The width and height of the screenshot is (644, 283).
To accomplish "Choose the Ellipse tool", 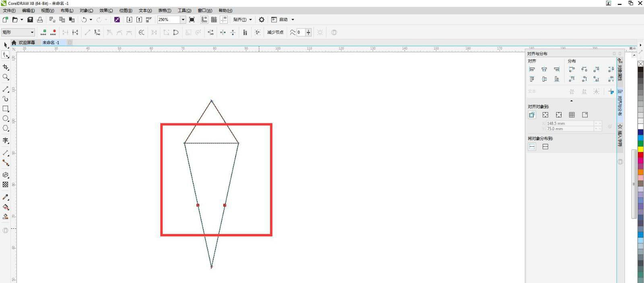I will coord(6,119).
